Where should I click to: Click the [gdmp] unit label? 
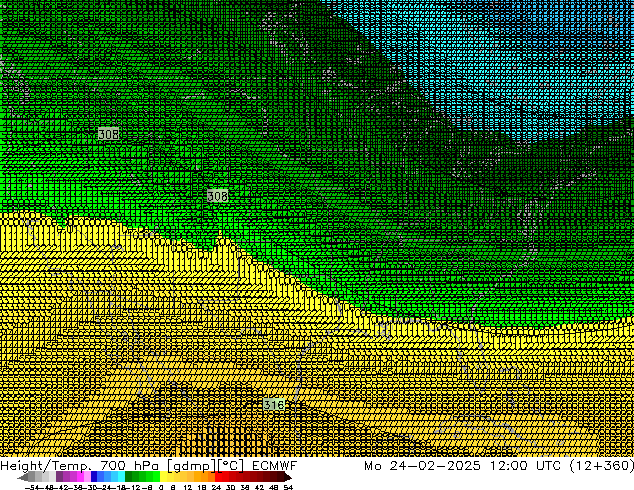click(x=192, y=466)
